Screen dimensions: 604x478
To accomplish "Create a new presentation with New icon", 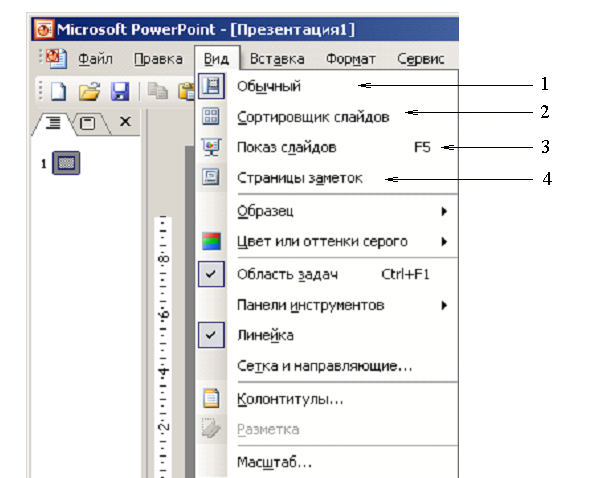I will (x=59, y=92).
